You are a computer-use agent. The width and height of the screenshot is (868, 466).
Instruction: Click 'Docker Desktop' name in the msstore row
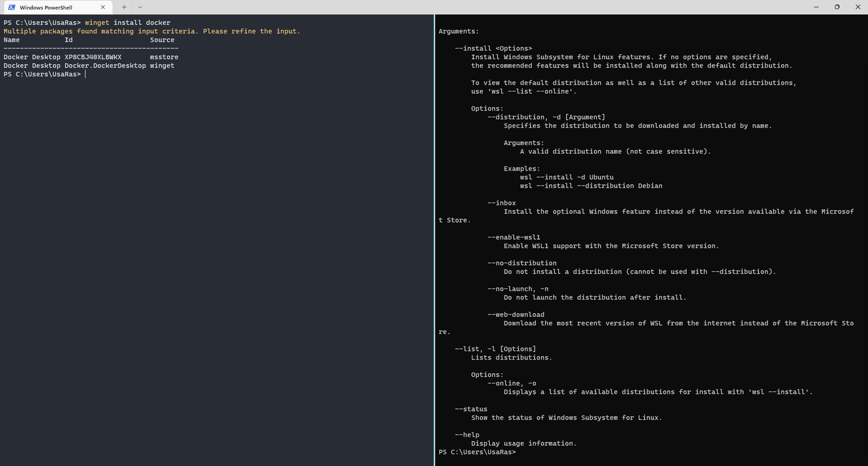pos(32,57)
